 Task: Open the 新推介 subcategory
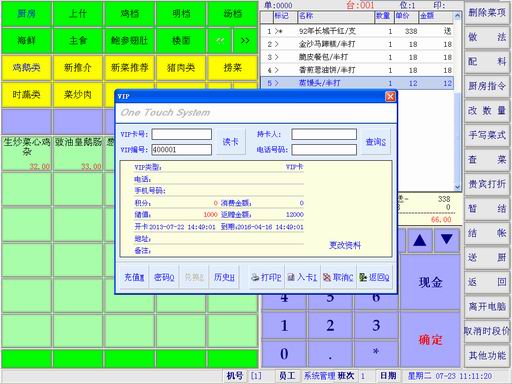coord(78,68)
